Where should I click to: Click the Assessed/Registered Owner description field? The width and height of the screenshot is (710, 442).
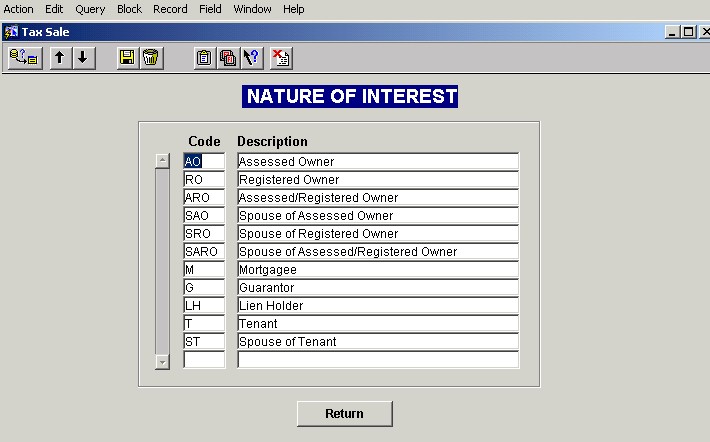378,197
